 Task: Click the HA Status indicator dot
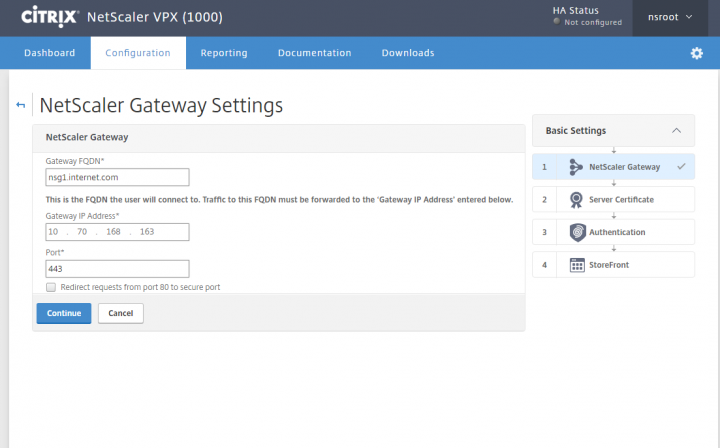(x=556, y=22)
